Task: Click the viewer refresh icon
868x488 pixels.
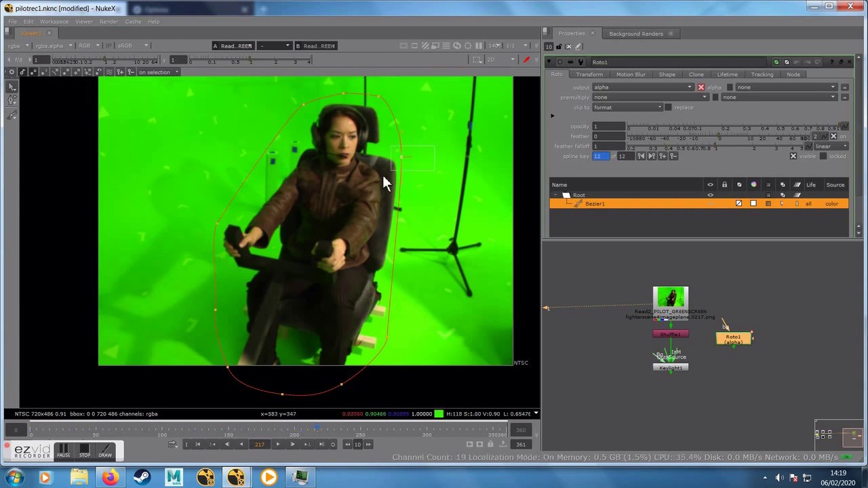Action: click(457, 46)
